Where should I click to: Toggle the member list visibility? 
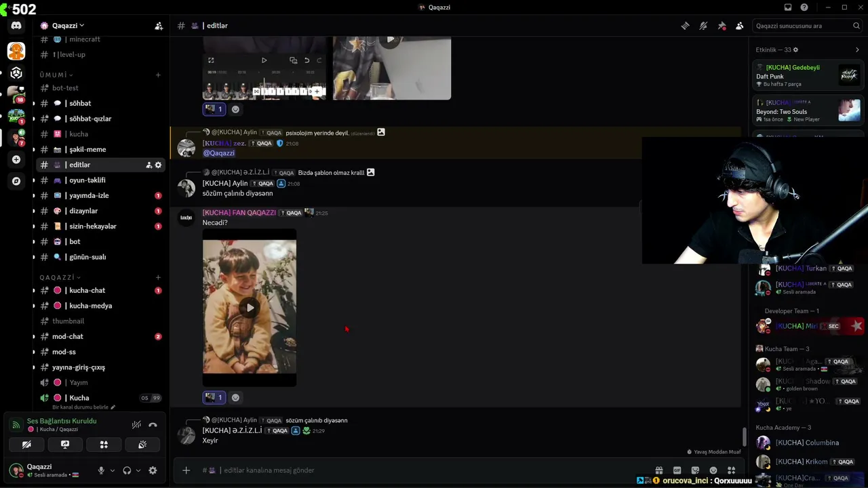pyautogui.click(x=739, y=26)
